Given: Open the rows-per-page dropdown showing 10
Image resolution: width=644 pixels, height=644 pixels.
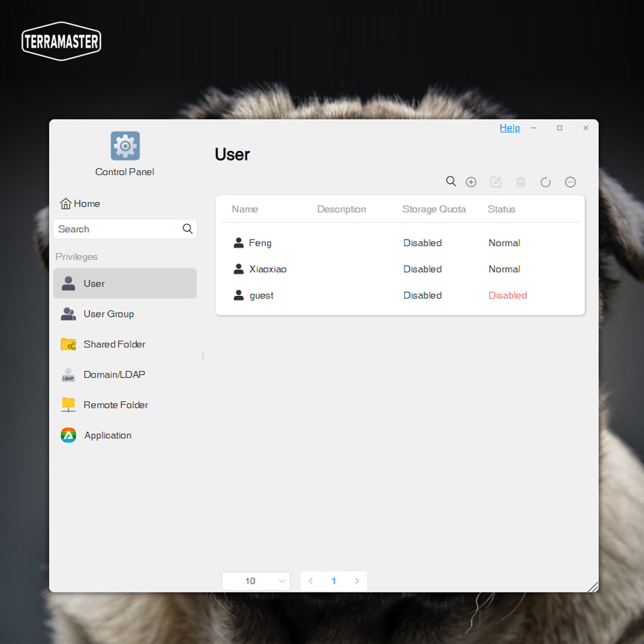Looking at the screenshot, I should [256, 581].
